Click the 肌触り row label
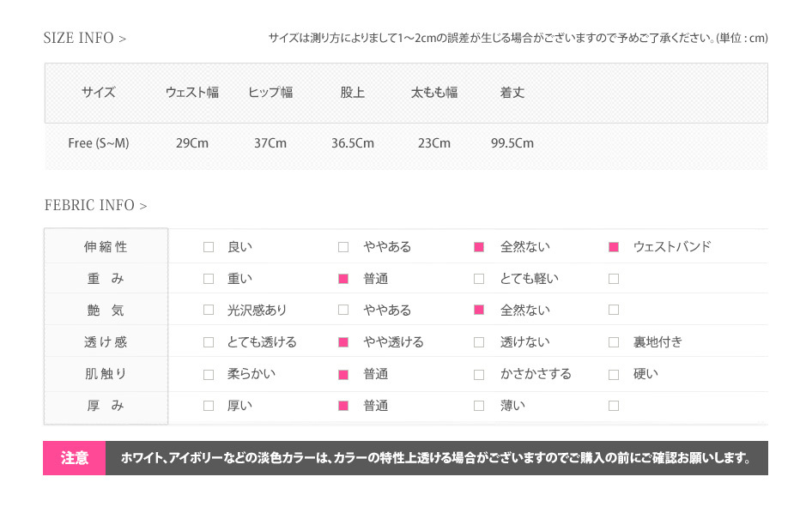Viewport: 812px width, 525px height. point(106,374)
